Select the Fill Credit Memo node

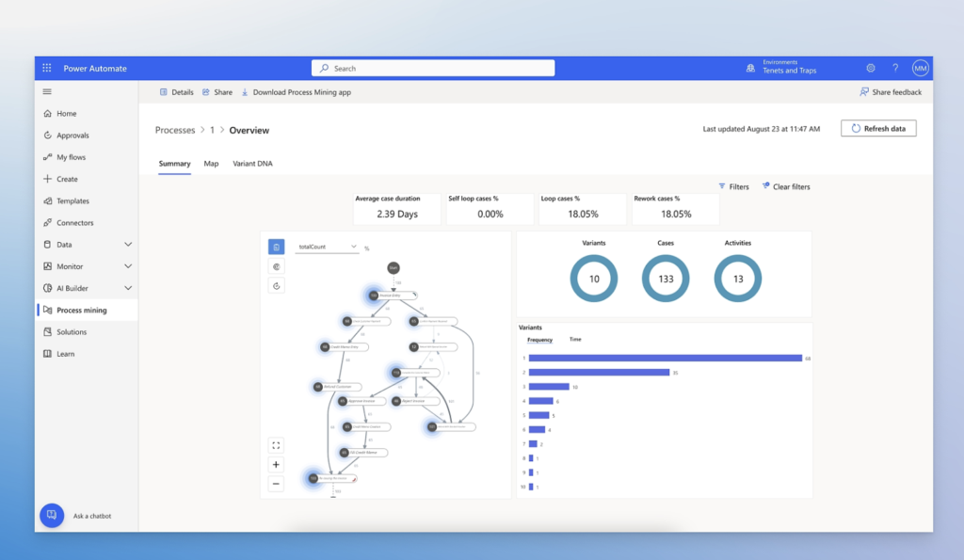[363, 453]
